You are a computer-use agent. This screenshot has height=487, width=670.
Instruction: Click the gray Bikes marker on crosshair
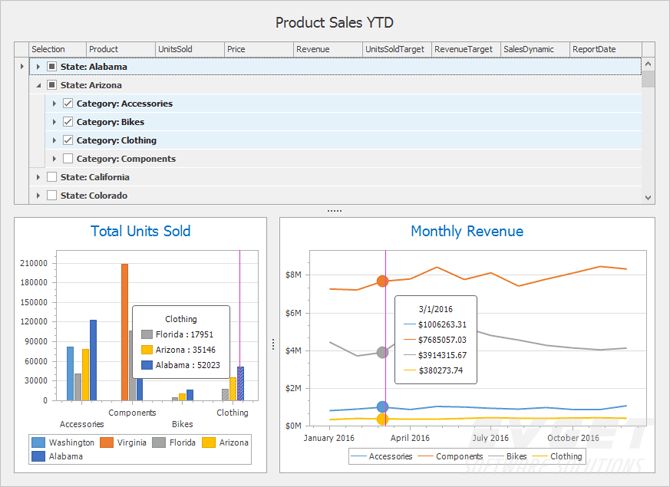[x=382, y=352]
